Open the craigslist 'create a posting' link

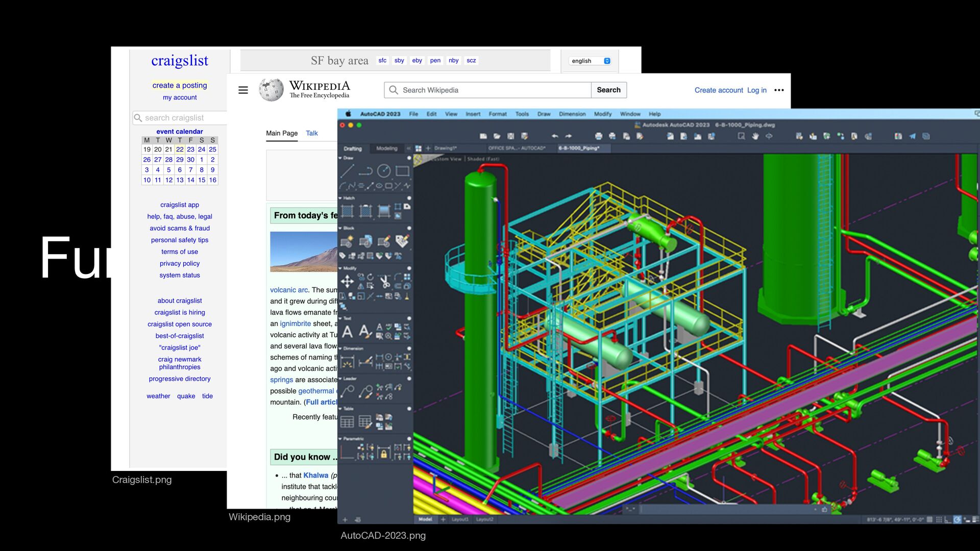[x=180, y=85]
